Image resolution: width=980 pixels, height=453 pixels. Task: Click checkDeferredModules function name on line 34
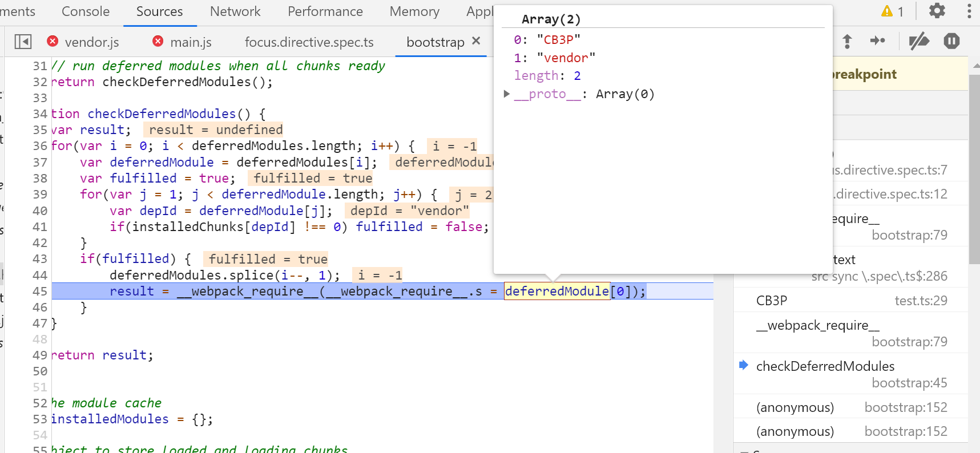click(162, 114)
